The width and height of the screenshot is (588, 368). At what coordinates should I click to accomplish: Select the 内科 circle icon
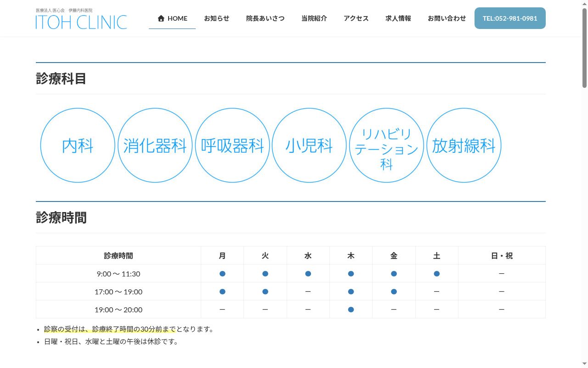tap(78, 145)
